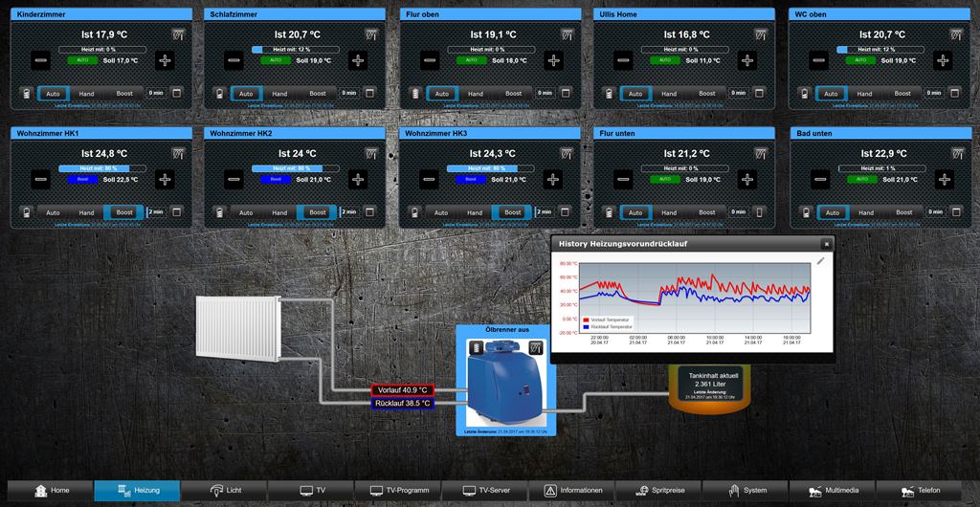Click valve progress bar in Schlafzimmer panel

click(296, 50)
